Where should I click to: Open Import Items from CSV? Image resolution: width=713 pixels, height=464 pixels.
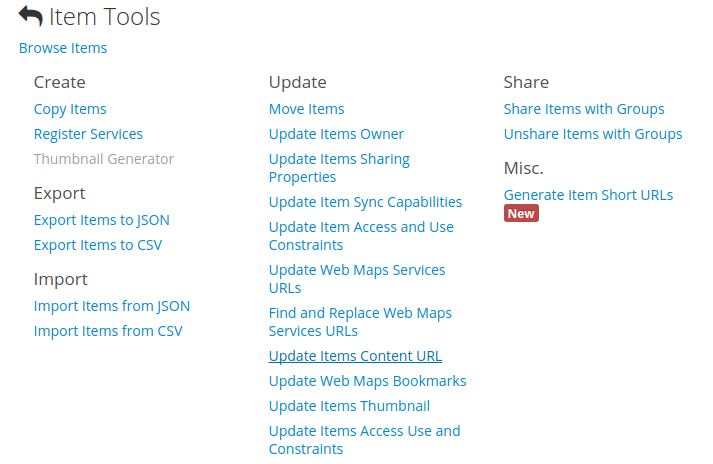tap(108, 331)
